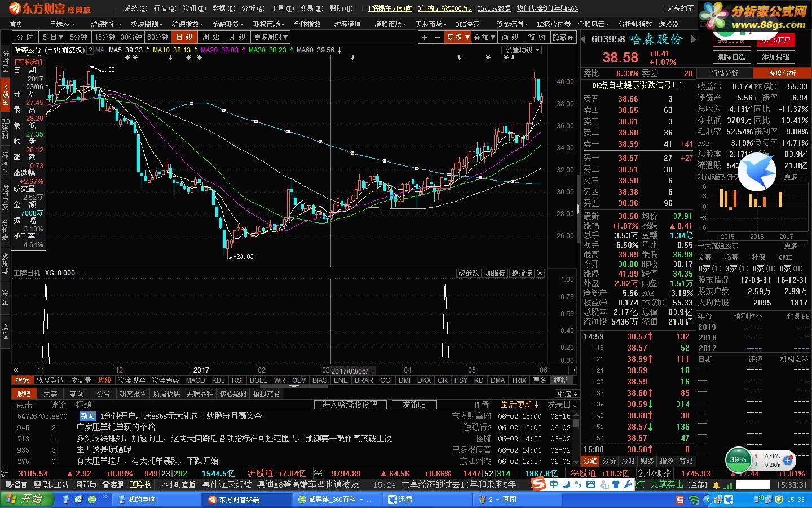The image size is (812, 508).
Task: Click the MA10 yellow moving average label
Action: (172, 50)
